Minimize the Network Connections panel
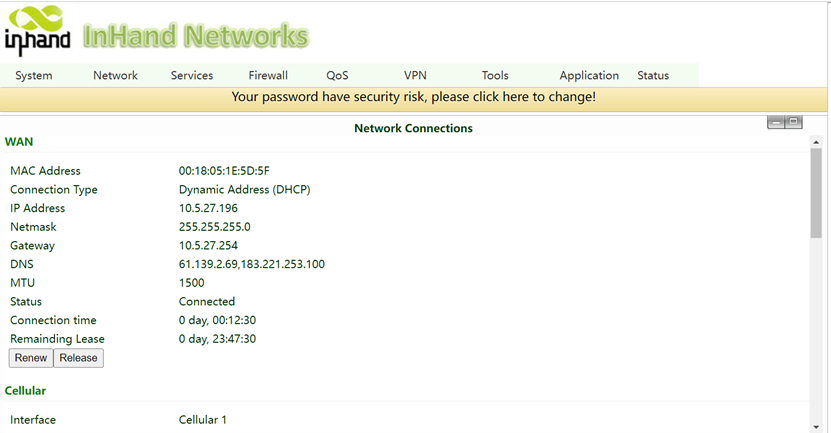831x433 pixels. (x=776, y=122)
